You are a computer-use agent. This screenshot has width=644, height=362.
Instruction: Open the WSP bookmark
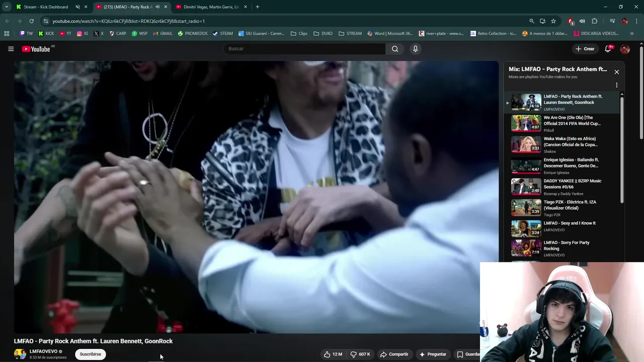click(x=139, y=34)
